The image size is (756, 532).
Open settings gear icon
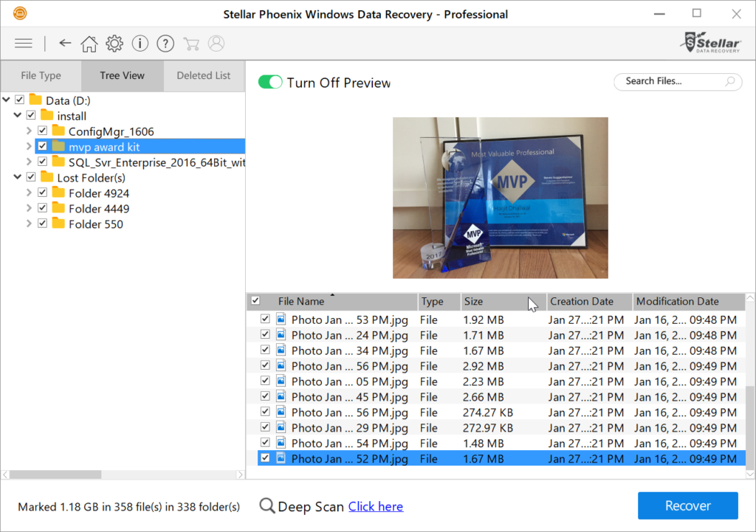click(x=114, y=44)
